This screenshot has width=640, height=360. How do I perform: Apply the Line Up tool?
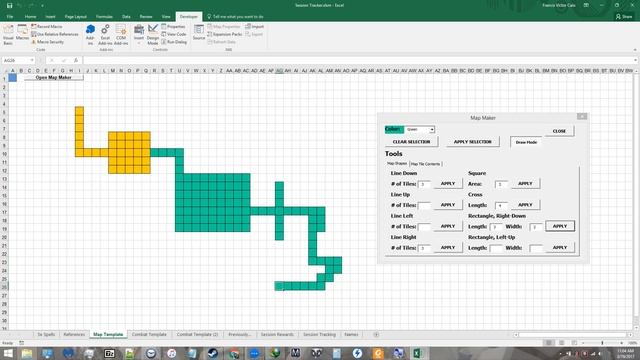[448, 205]
